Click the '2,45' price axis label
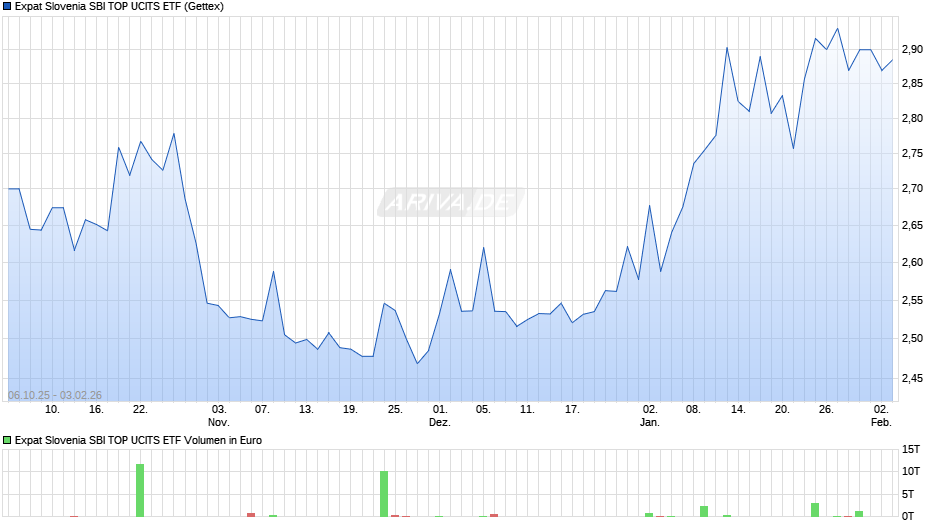940x526 pixels. 912,378
